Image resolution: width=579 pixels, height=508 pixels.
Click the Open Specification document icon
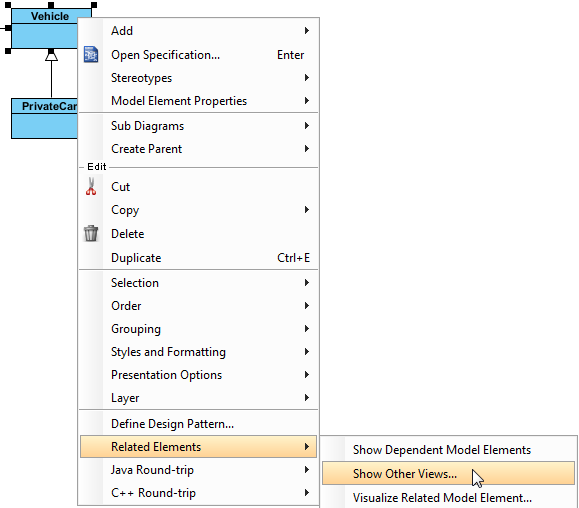coord(91,55)
